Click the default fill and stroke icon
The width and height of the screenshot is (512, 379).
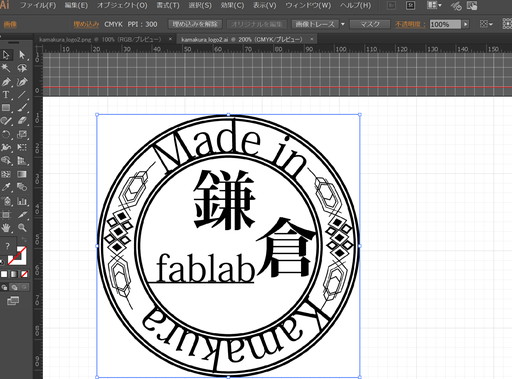coord(2,263)
